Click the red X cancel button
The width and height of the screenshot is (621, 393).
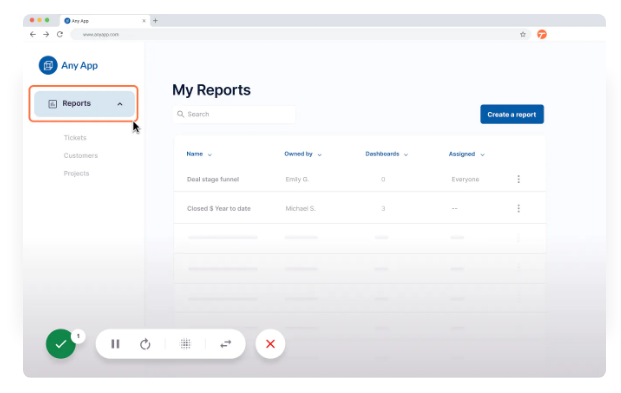point(270,344)
